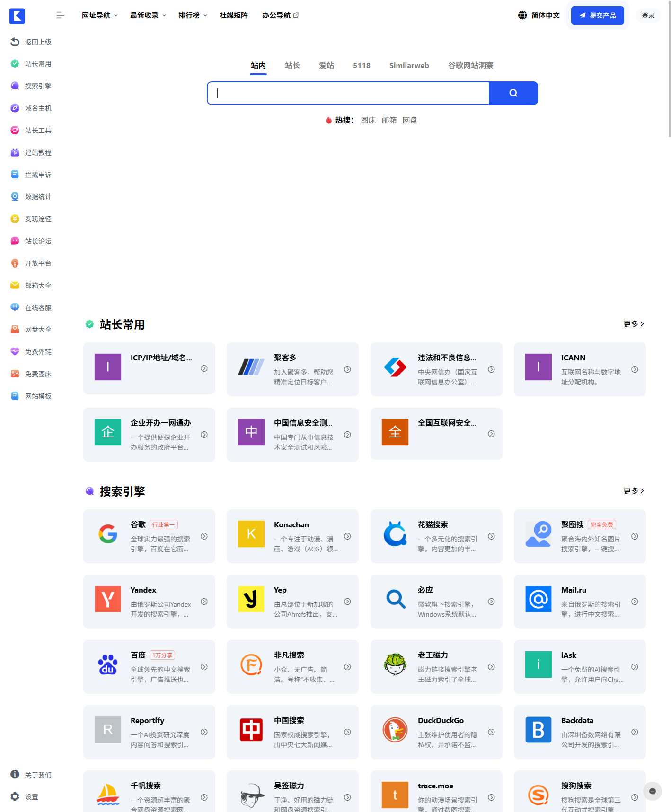Image resolution: width=671 pixels, height=812 pixels.
Task: Click the 聚客多 striped logo icon
Action: pyautogui.click(x=251, y=367)
